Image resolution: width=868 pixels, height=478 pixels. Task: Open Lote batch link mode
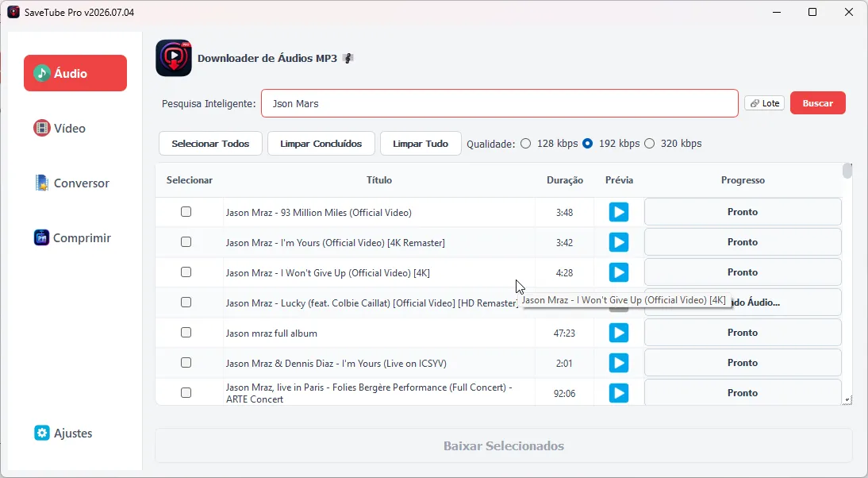click(765, 103)
